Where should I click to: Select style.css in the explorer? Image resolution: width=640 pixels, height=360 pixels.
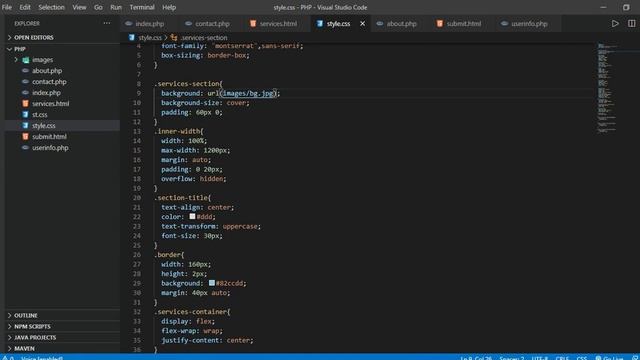pyautogui.click(x=44, y=126)
